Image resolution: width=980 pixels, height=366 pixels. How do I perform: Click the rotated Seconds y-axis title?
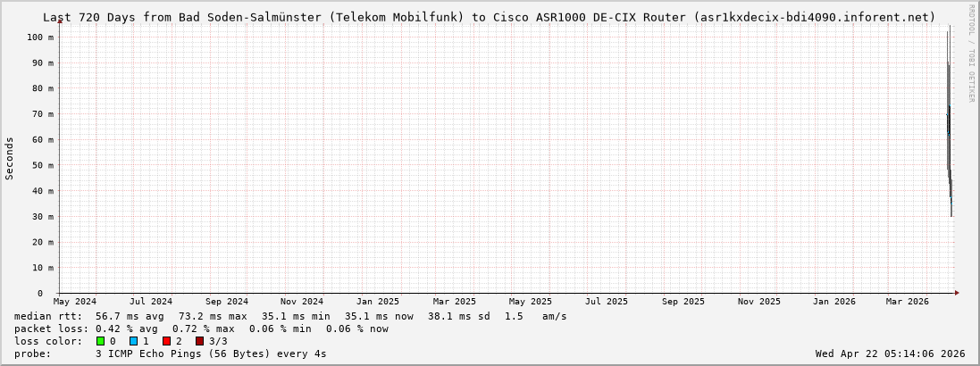[x=10, y=158]
